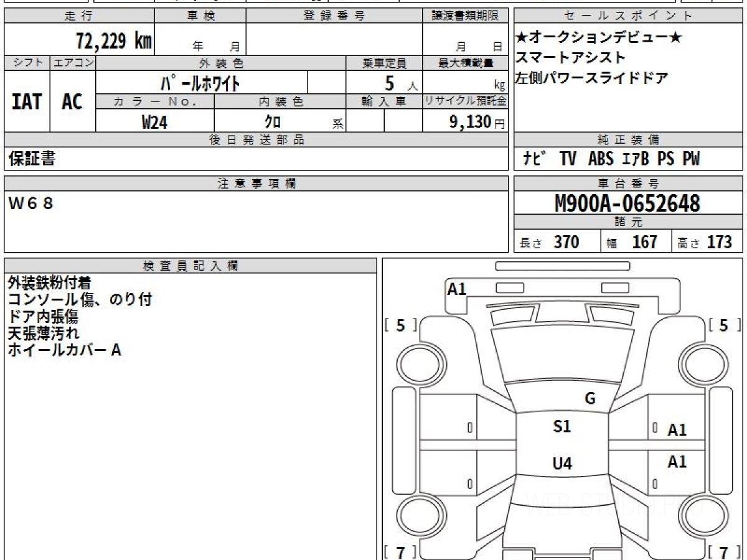
Task: Click the 譲渡書類期限 header
Action: tap(465, 16)
